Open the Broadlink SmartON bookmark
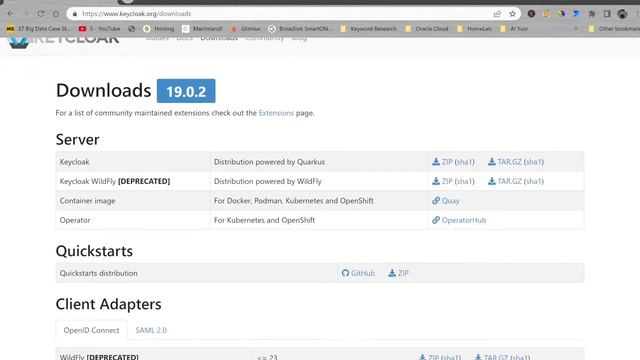This screenshot has height=360, width=640. coord(300,29)
